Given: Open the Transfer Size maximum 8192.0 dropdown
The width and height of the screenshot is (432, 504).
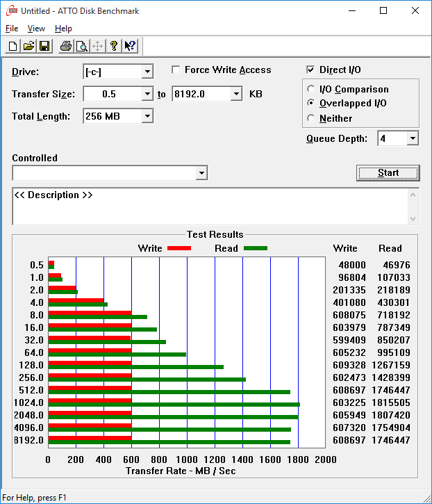Looking at the screenshot, I should (236, 94).
